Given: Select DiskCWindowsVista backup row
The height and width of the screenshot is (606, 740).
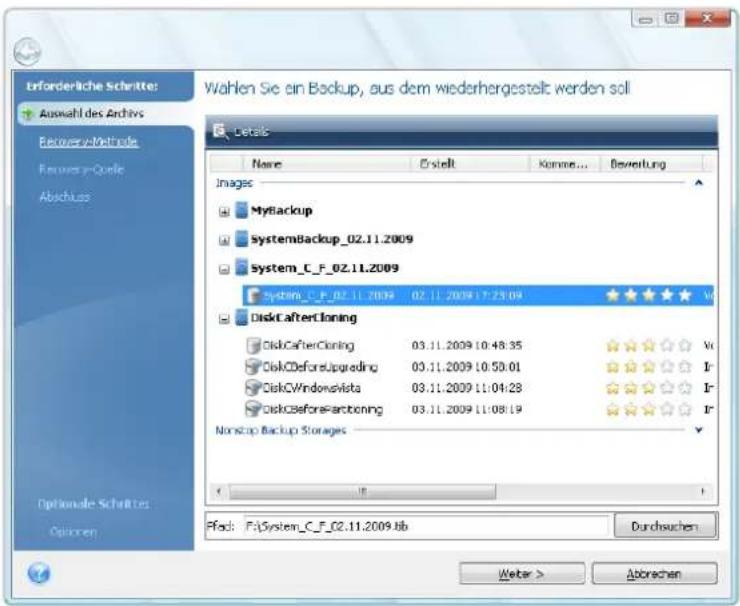Looking at the screenshot, I should 478,388.
